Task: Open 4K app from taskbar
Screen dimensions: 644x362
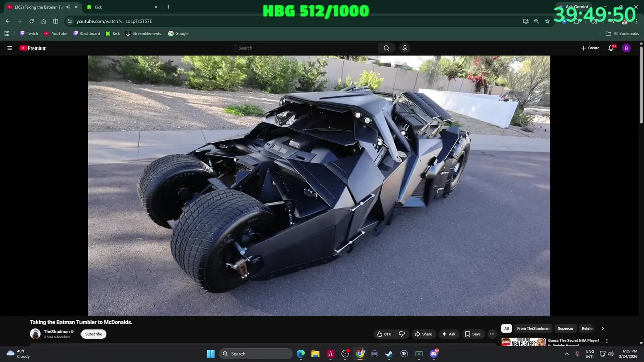Action: [404, 354]
